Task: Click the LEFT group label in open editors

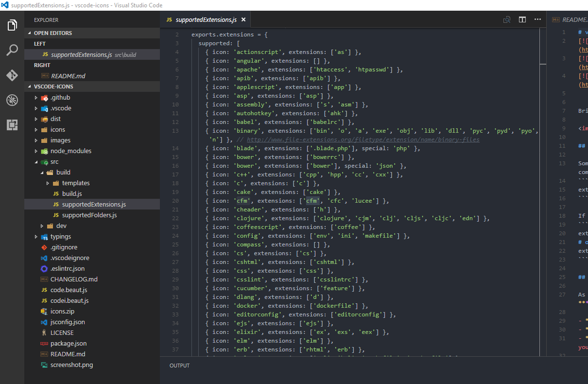Action: 40,44
